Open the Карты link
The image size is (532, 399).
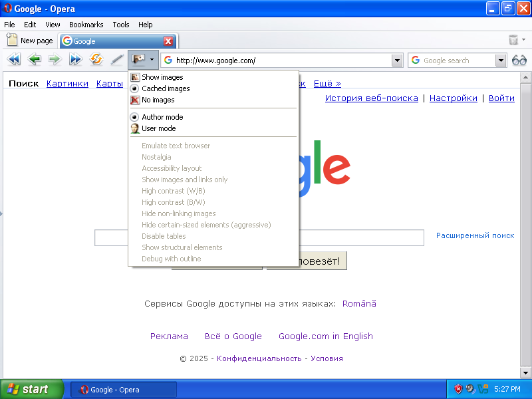(110, 84)
